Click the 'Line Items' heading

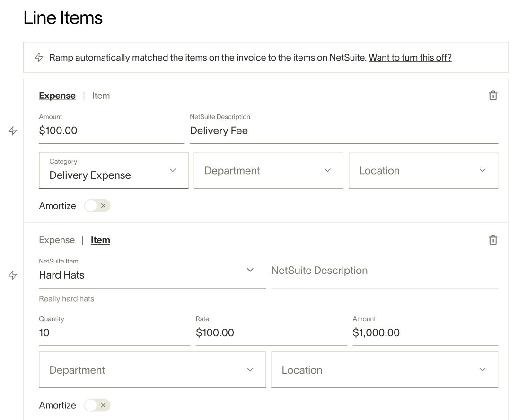coord(63,18)
